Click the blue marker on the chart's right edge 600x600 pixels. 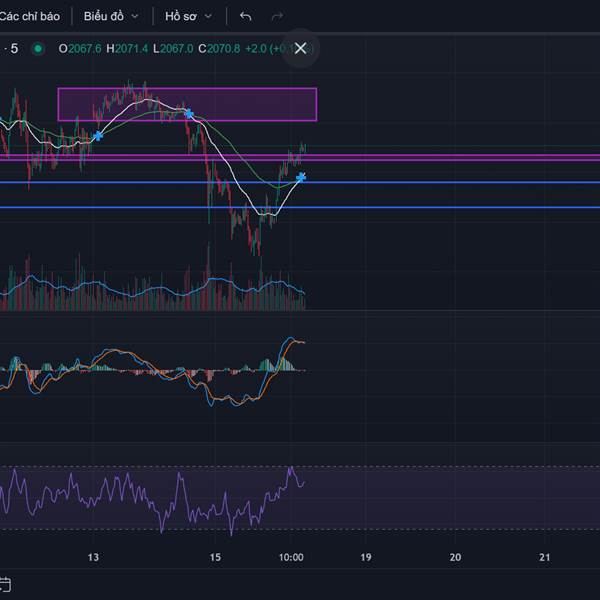[x=301, y=177]
